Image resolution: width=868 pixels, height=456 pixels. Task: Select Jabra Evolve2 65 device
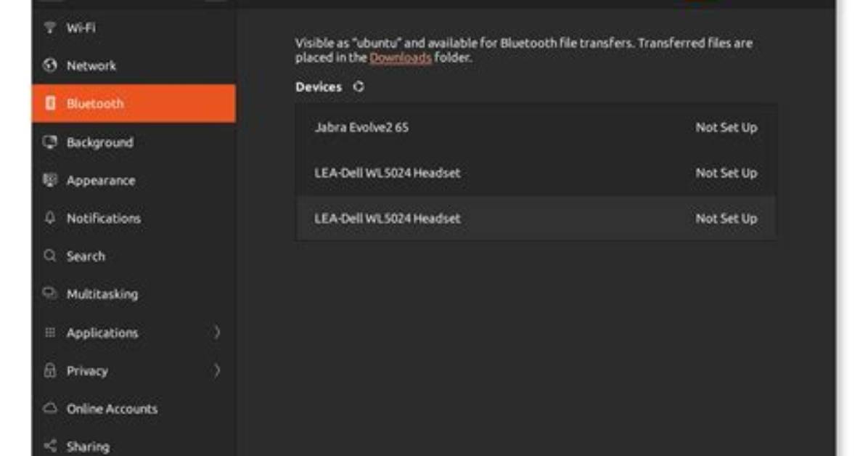pos(536,127)
